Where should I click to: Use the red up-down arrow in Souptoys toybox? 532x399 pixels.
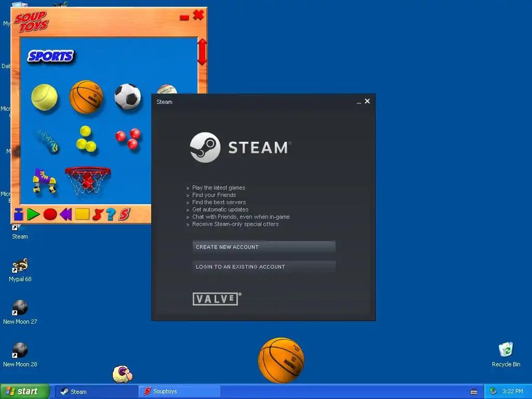(202, 52)
